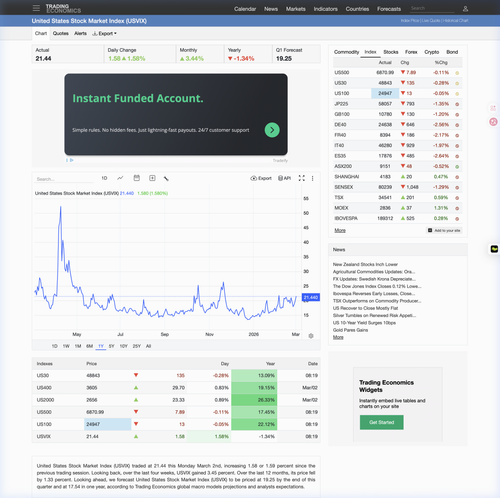This screenshot has width=500, height=498.
Task: Click More link under News list
Action: [x=338, y=337]
